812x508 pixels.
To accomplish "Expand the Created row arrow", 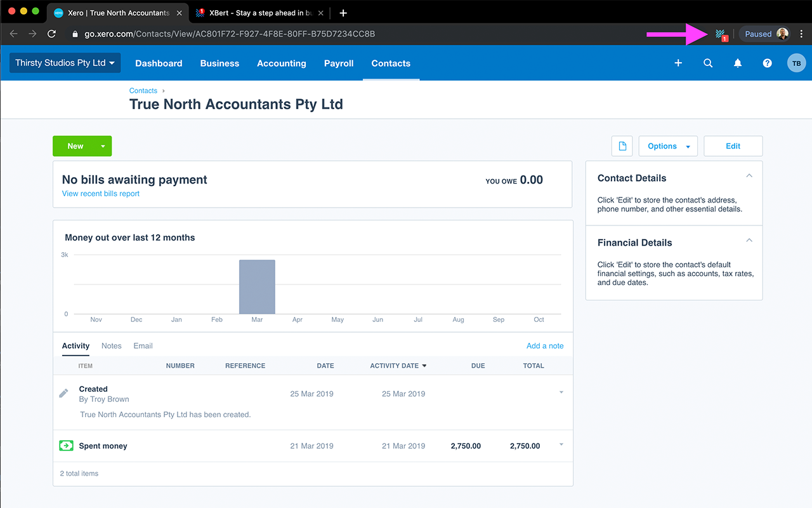I will point(561,392).
